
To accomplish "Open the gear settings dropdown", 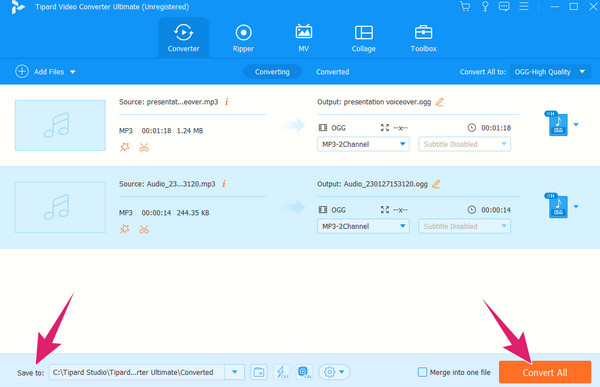I will [334, 372].
